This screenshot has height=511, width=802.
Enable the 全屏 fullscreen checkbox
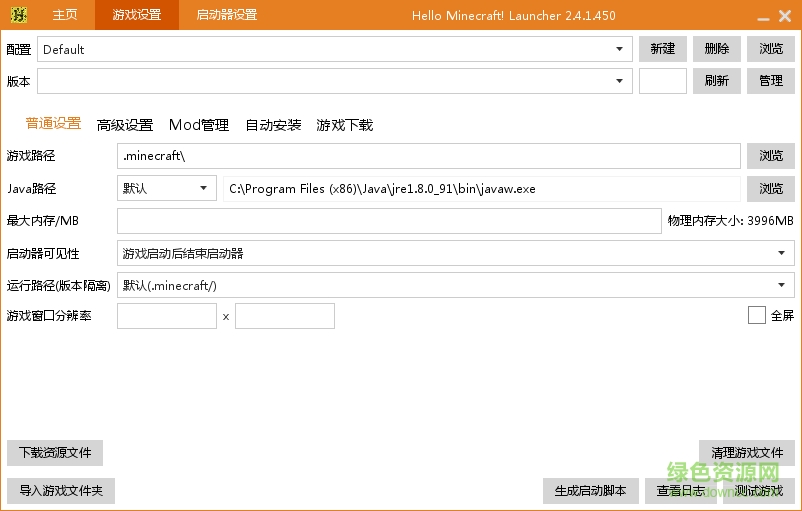(x=757, y=315)
